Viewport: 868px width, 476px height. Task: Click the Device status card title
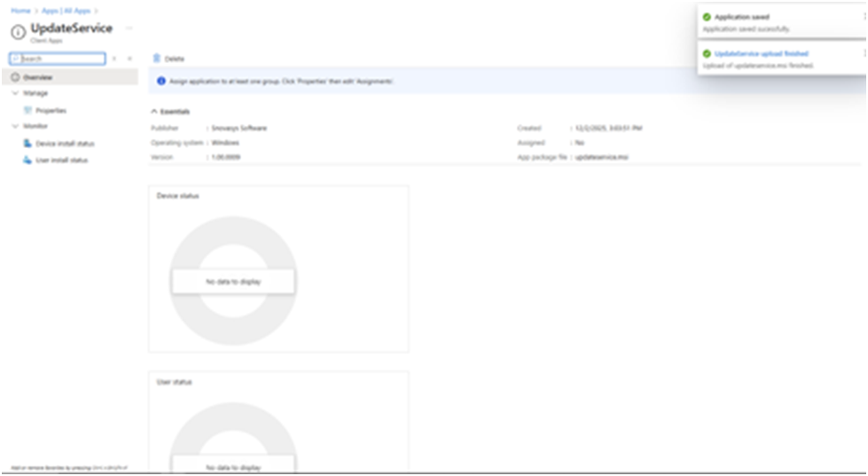click(177, 196)
